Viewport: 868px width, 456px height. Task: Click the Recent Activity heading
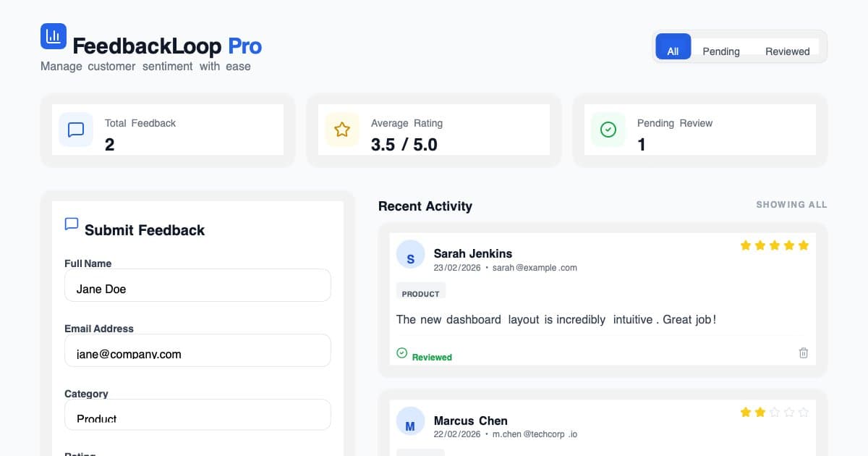(x=425, y=206)
